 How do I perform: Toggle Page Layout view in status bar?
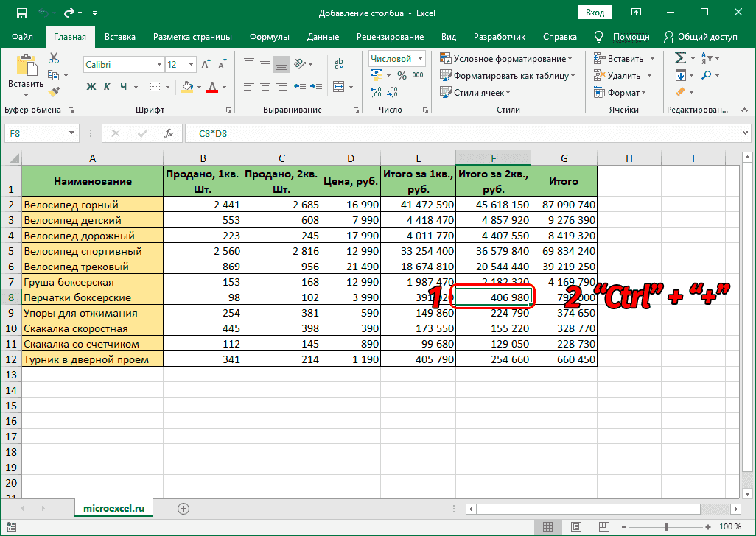click(x=577, y=526)
